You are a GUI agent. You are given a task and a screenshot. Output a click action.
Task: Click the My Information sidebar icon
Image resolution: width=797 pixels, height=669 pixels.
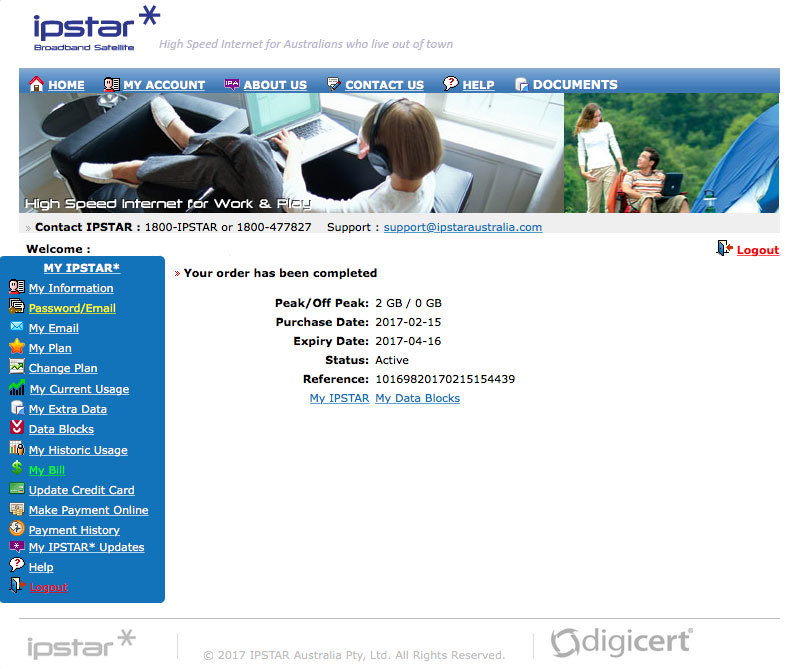tap(17, 287)
